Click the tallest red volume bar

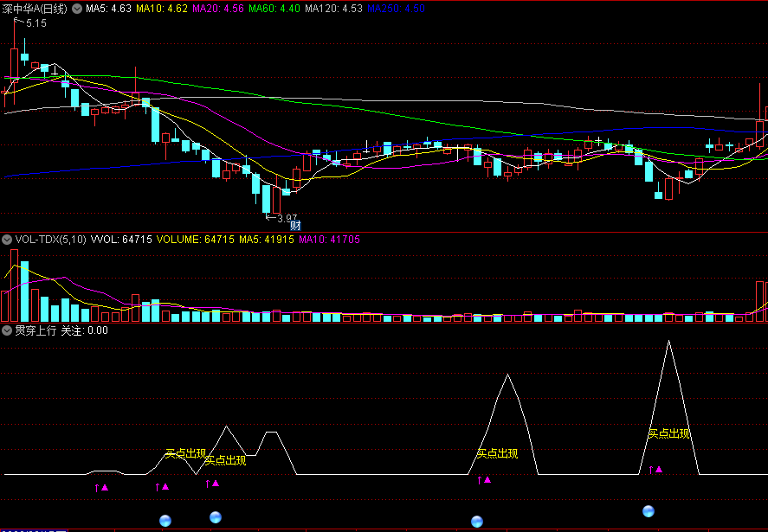14,285
